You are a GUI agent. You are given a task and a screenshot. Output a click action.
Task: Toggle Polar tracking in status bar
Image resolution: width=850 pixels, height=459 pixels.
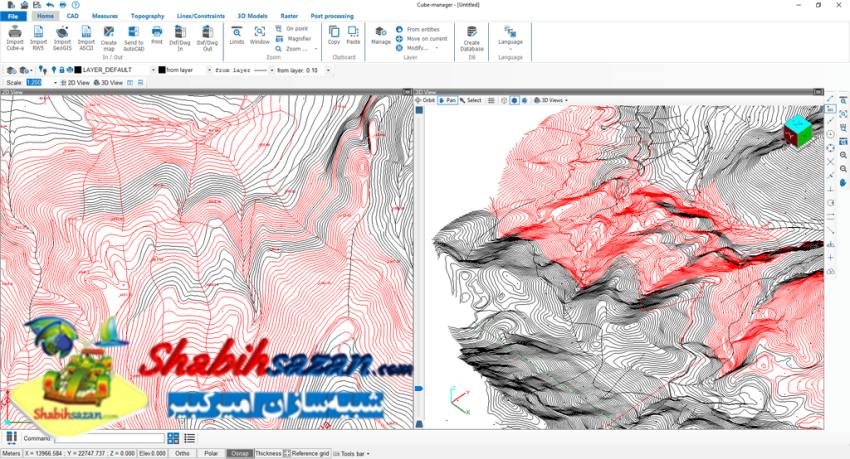tap(211, 453)
